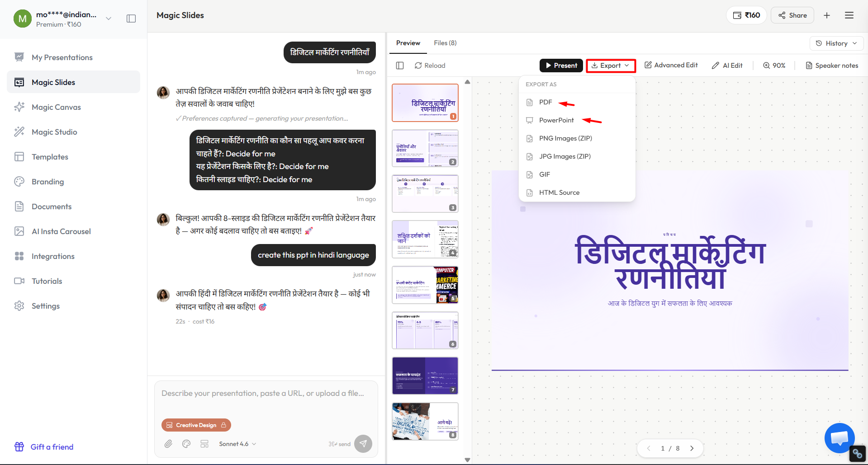Click the "create this ppt in hindi language" message
The width and height of the screenshot is (868, 465).
click(x=313, y=255)
